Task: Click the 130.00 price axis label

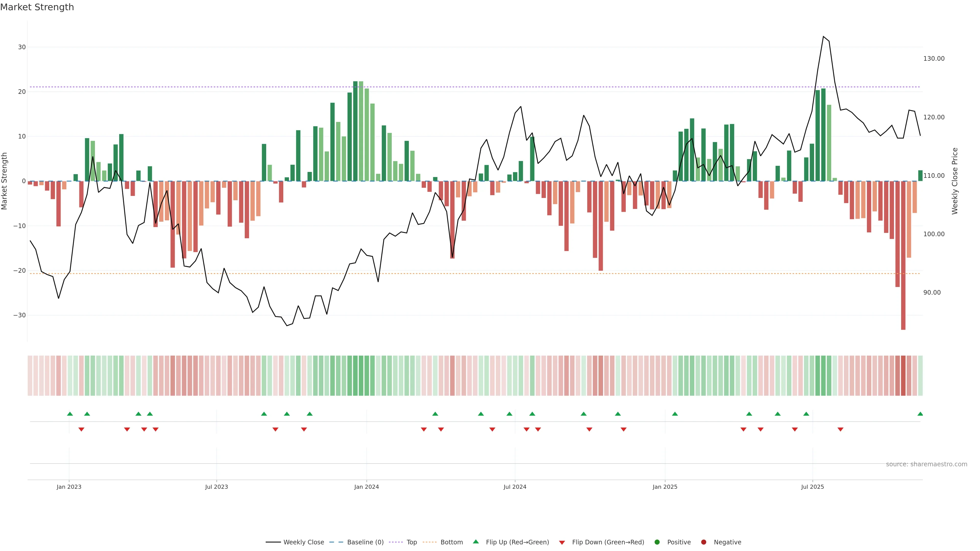Action: click(x=934, y=59)
